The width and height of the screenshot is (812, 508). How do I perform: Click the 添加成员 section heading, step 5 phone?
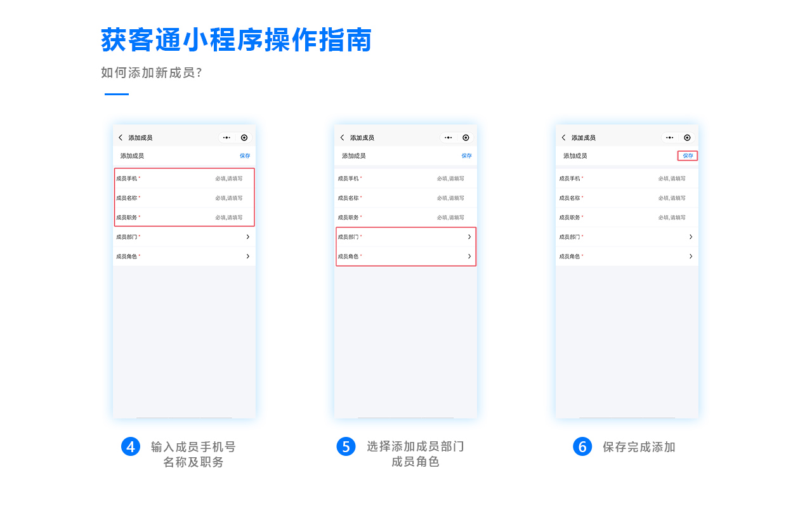point(353,156)
